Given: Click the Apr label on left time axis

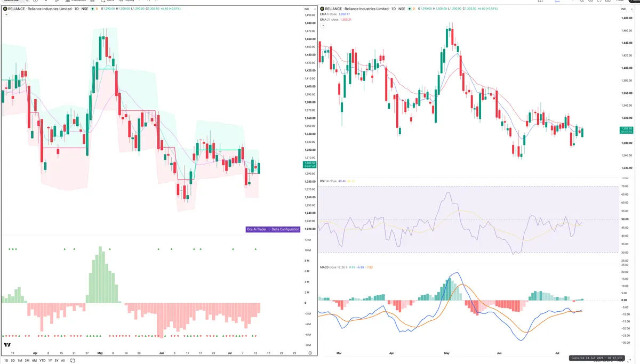Looking at the screenshot, I should pos(35,353).
